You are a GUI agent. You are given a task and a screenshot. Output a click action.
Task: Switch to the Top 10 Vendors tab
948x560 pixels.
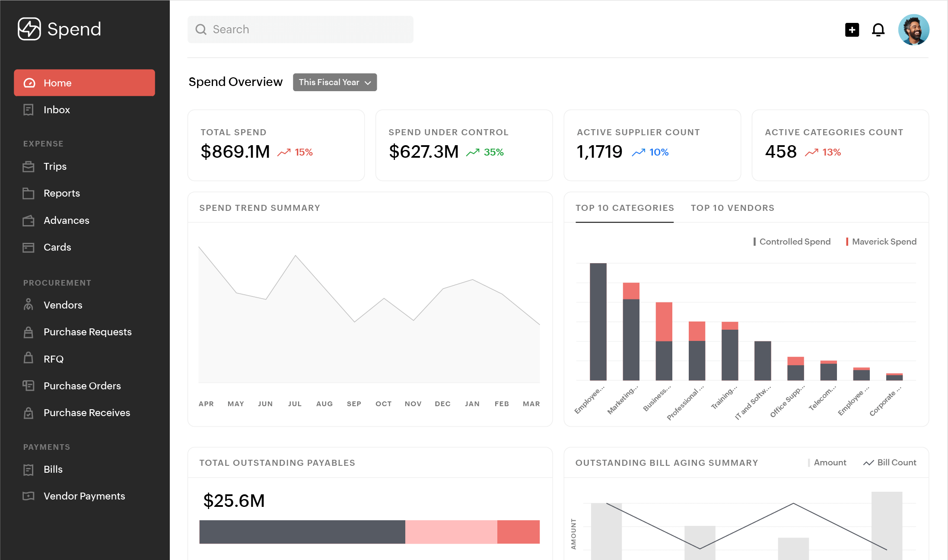coord(732,208)
